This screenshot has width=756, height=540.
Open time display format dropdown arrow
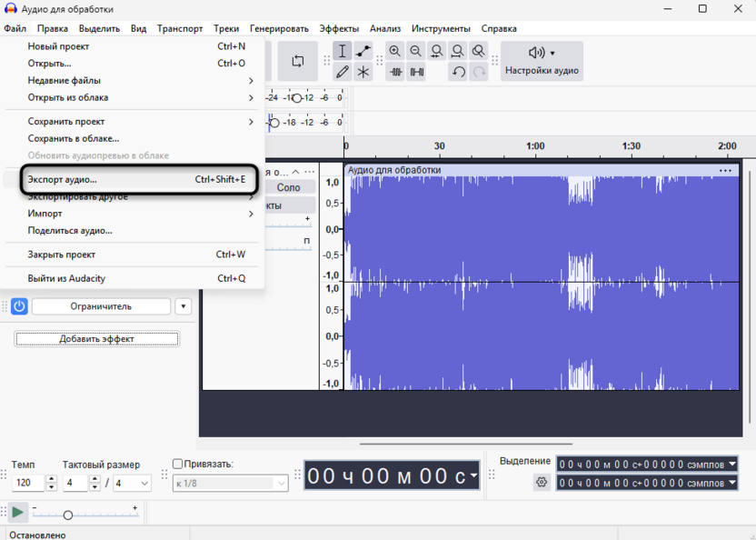(x=473, y=475)
